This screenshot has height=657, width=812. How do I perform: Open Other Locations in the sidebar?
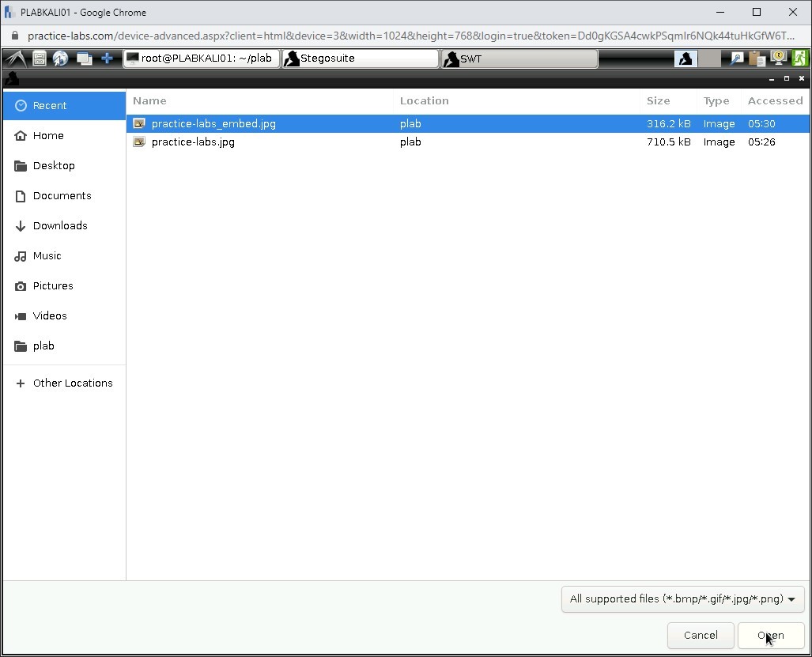tap(73, 383)
